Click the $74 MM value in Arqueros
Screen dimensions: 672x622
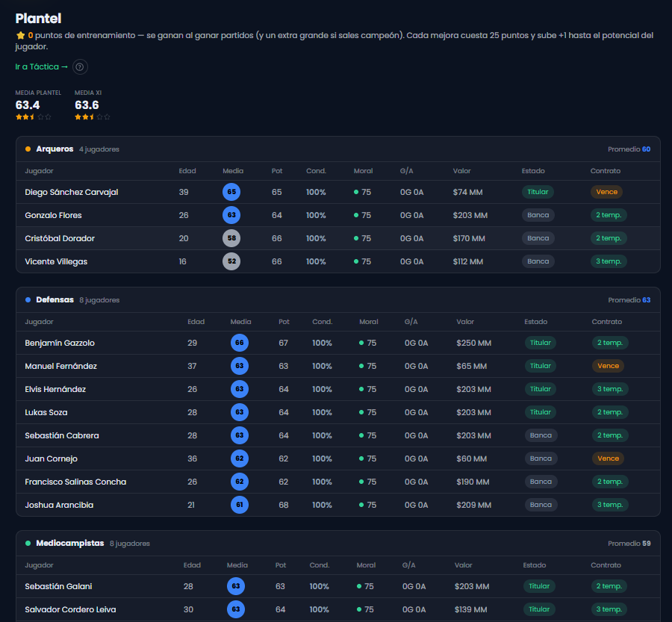[x=467, y=192]
